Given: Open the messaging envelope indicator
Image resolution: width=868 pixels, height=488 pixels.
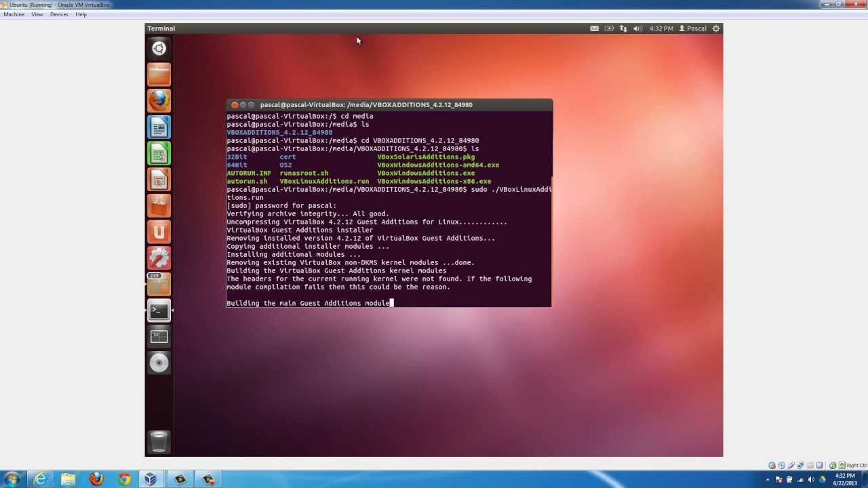Looking at the screenshot, I should pyautogui.click(x=594, y=28).
